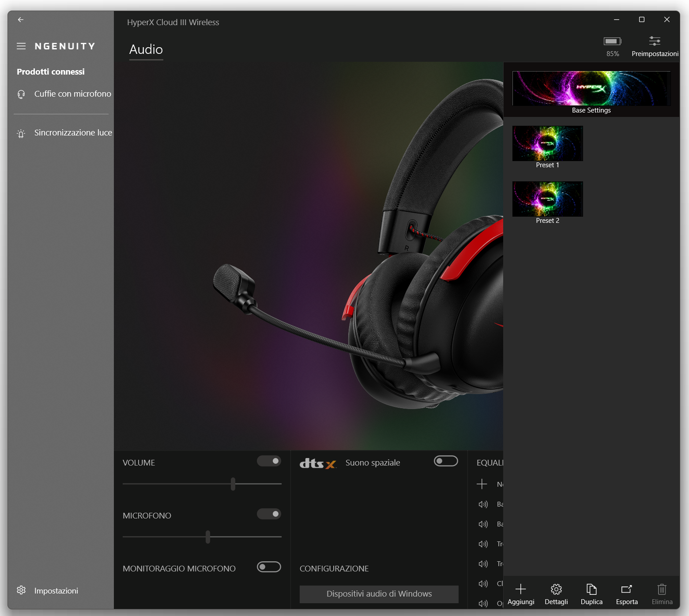Enable MONITORAGGIO MICROFONO toggle
689x616 pixels.
point(269,567)
